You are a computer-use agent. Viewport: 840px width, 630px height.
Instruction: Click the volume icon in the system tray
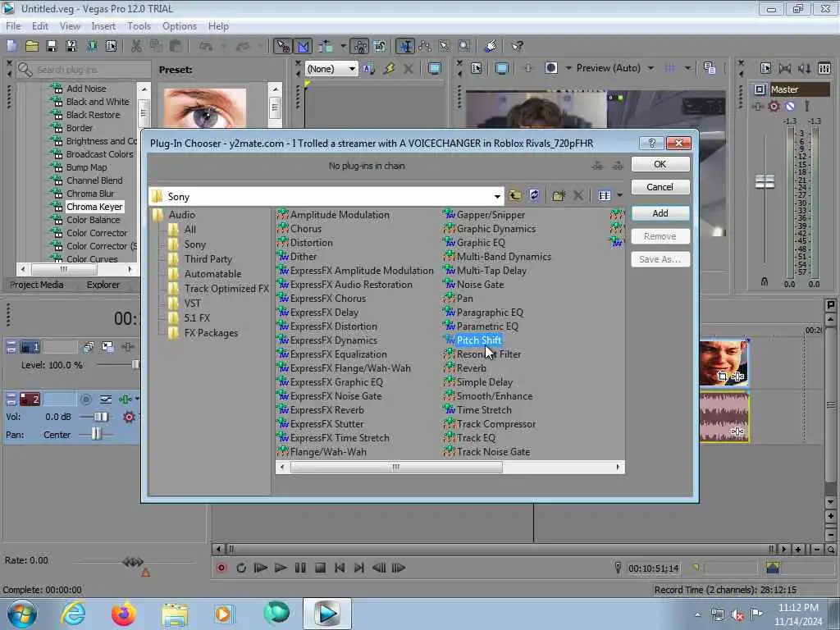[x=737, y=615]
